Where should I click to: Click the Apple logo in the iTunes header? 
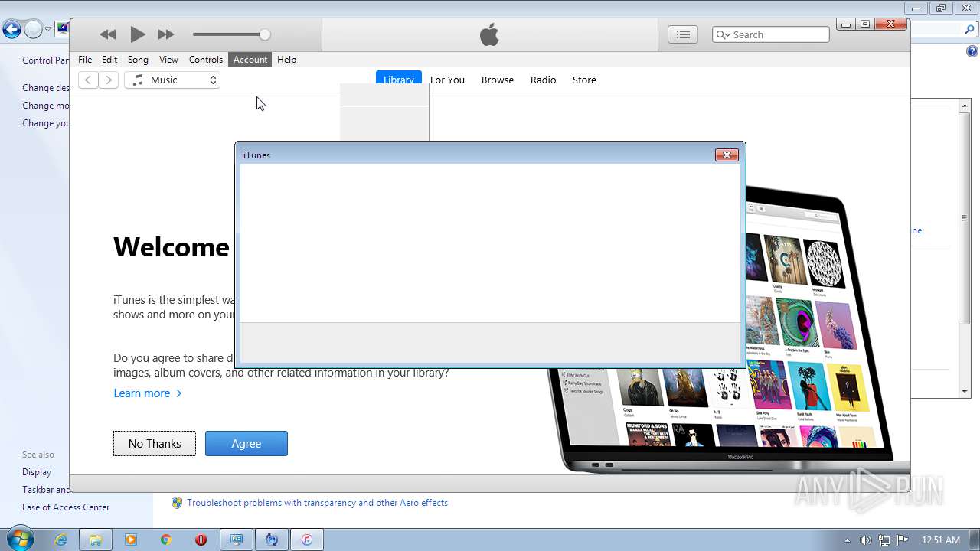click(489, 34)
